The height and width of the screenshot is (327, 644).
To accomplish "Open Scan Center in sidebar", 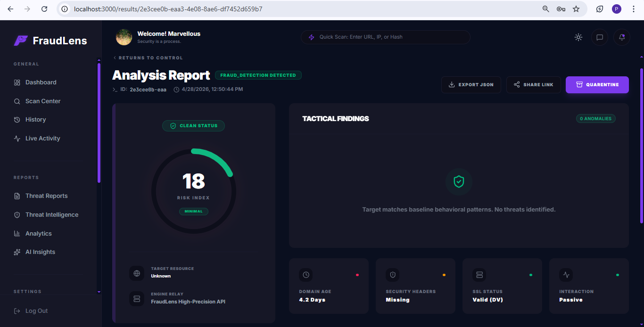I will point(37,101).
